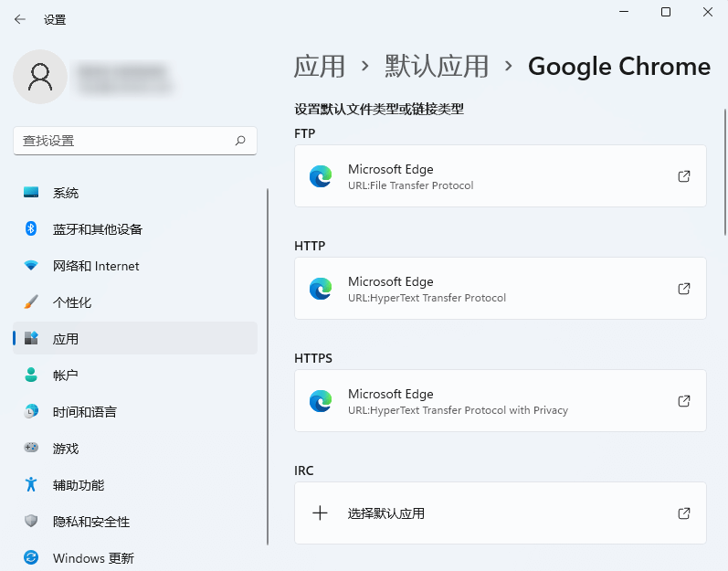Click the user profile avatar icon

[40, 77]
